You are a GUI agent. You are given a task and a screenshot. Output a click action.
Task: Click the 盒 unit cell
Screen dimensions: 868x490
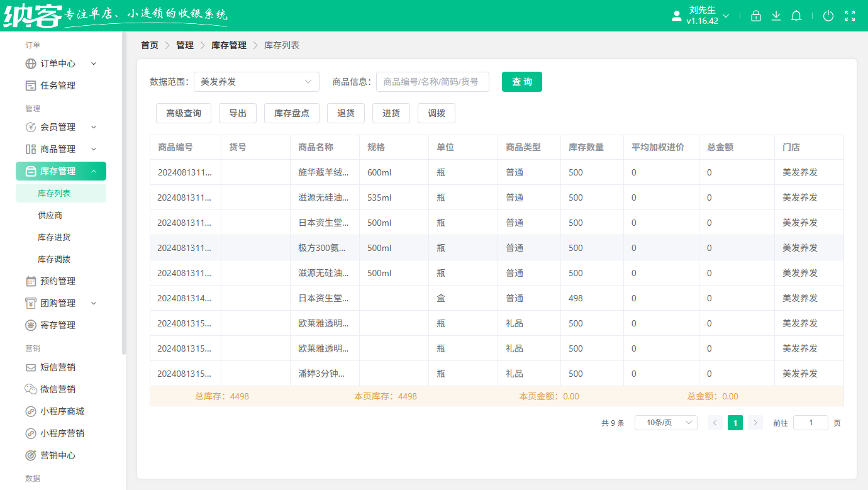point(463,298)
